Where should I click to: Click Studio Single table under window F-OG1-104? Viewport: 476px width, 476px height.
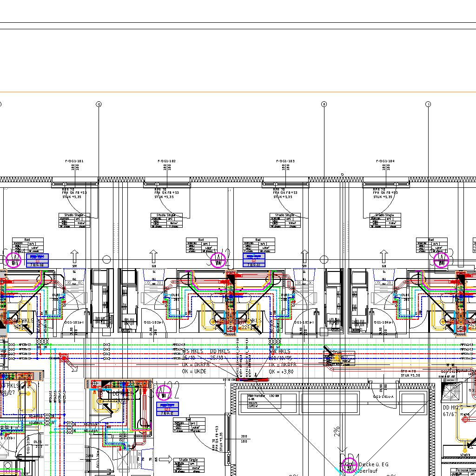click(x=385, y=220)
